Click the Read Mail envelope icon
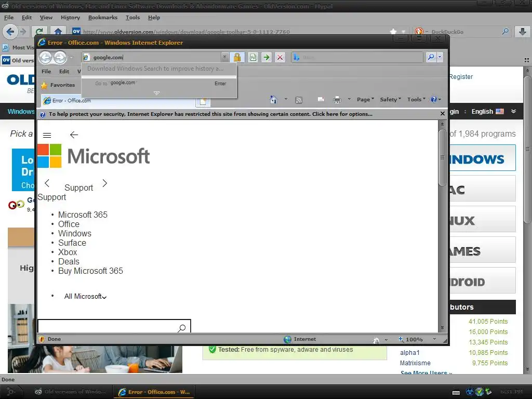This screenshot has width=532, height=399. pos(321,99)
